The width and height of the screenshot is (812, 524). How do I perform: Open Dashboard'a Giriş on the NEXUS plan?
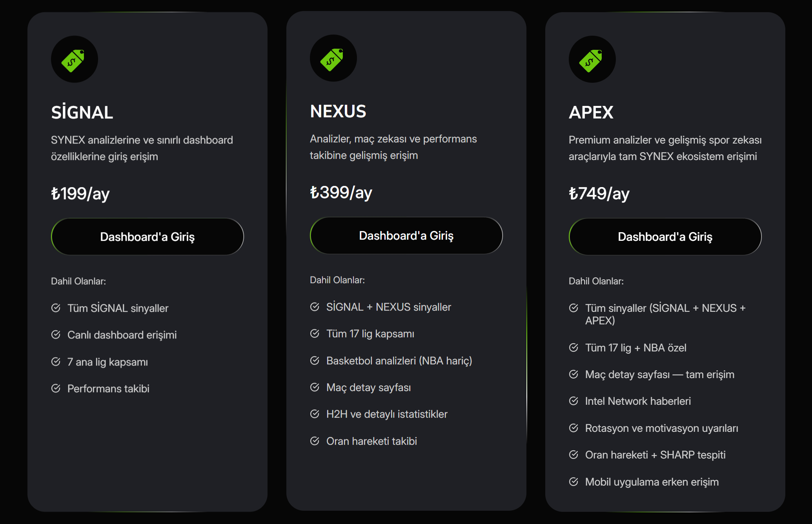pos(406,235)
